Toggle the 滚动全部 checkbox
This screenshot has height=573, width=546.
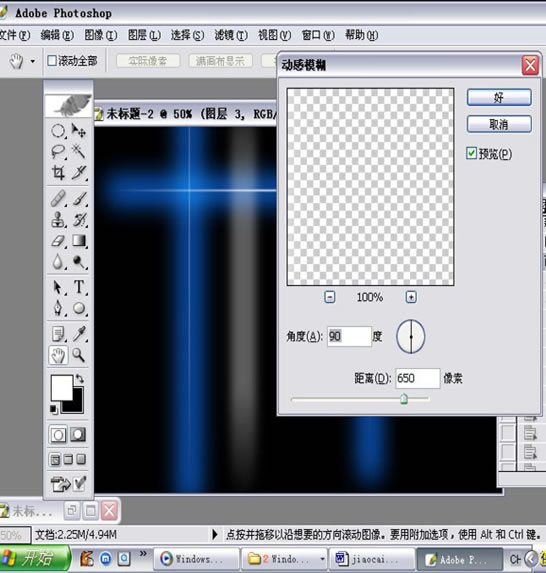pyautogui.click(x=52, y=61)
